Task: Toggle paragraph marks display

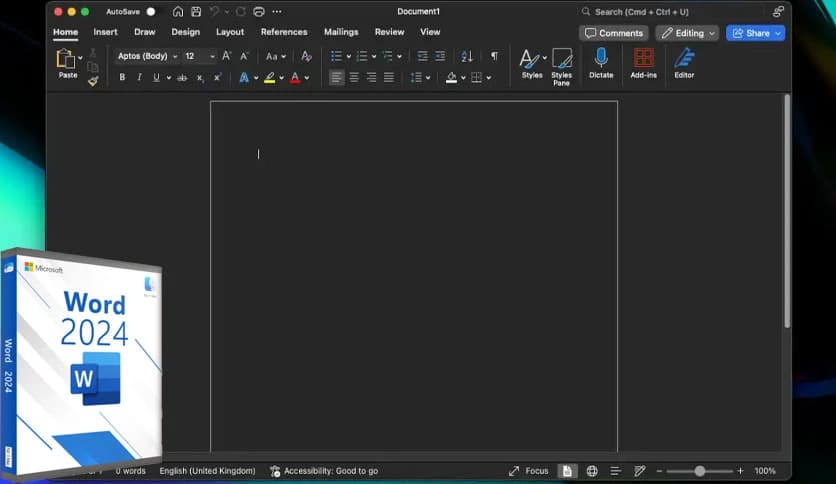Action: (494, 56)
